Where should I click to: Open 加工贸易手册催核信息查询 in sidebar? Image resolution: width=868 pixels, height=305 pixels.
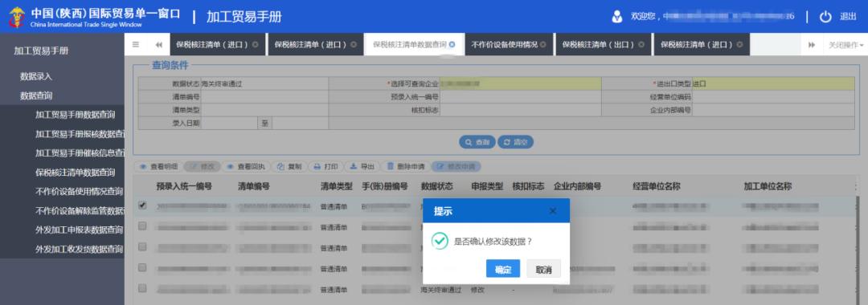pos(80,153)
